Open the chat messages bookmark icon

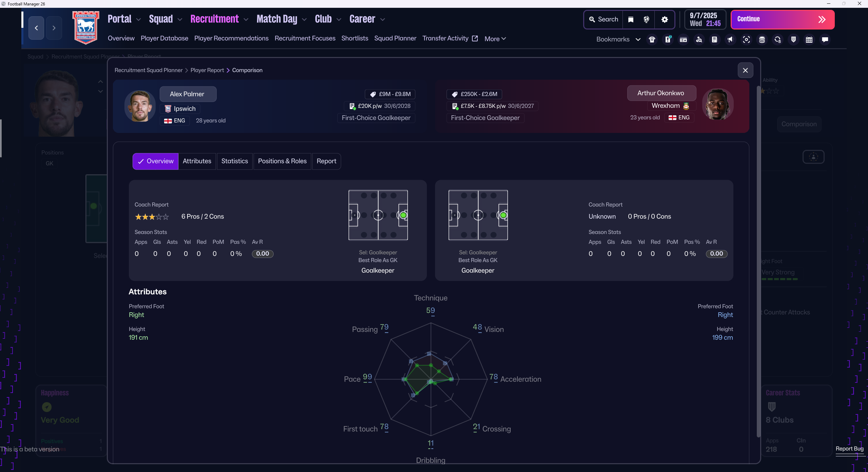click(x=825, y=40)
